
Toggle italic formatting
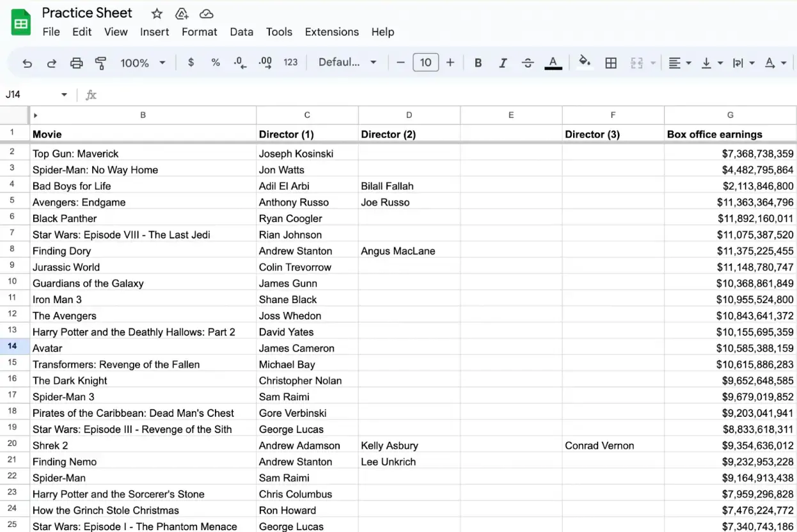503,63
